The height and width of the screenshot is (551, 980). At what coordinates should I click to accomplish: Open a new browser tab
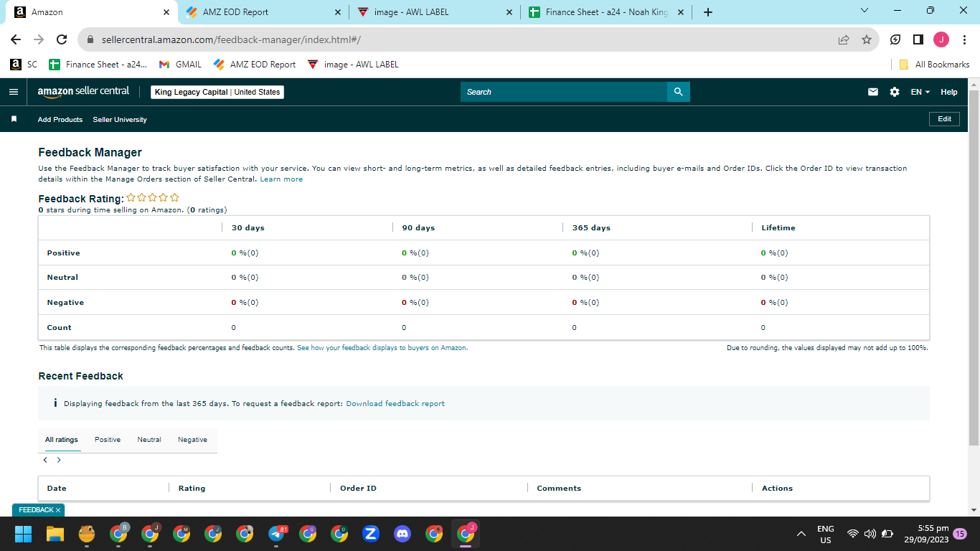708,12
